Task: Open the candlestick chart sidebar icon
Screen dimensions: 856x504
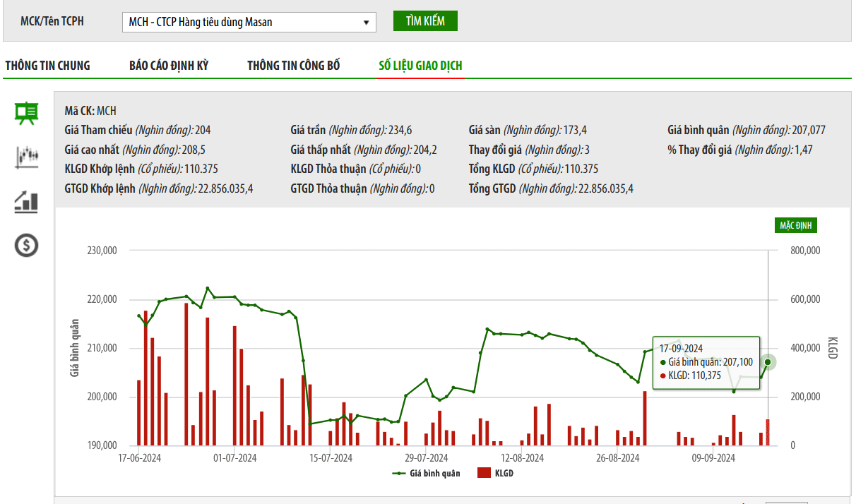Action: [27, 157]
